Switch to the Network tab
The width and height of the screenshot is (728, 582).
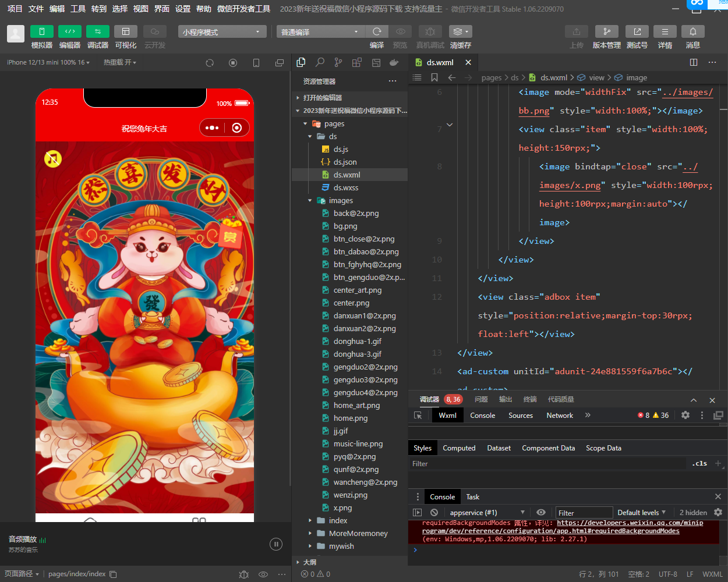click(559, 415)
